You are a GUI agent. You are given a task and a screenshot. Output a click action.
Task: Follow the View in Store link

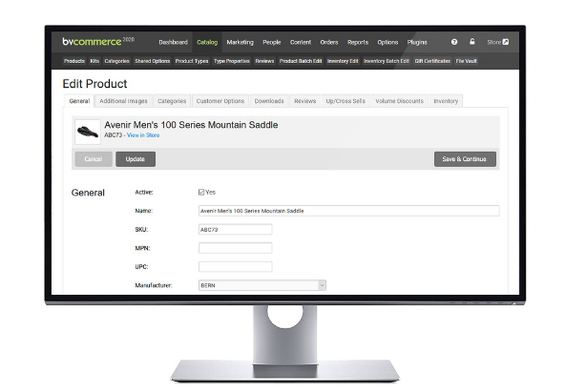(x=143, y=135)
